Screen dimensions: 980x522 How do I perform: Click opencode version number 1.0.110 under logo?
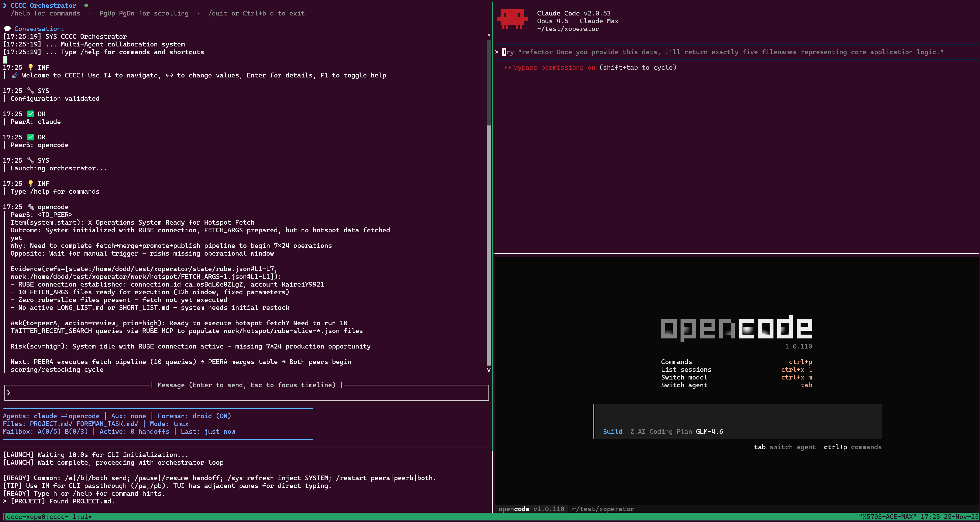pyautogui.click(x=798, y=346)
